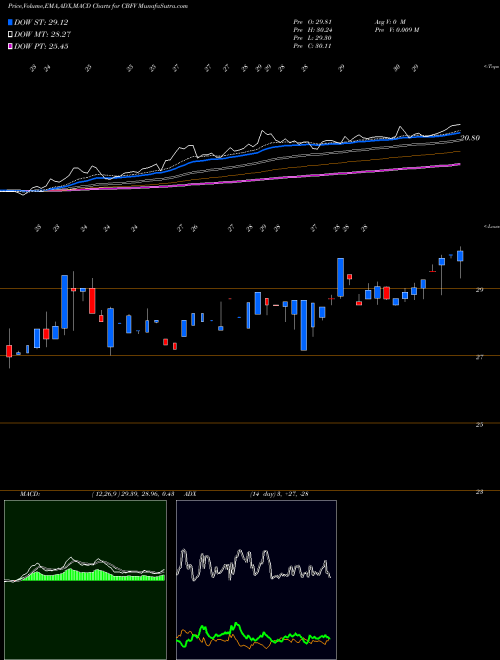Click the first red candlestick at far left

click(9, 351)
